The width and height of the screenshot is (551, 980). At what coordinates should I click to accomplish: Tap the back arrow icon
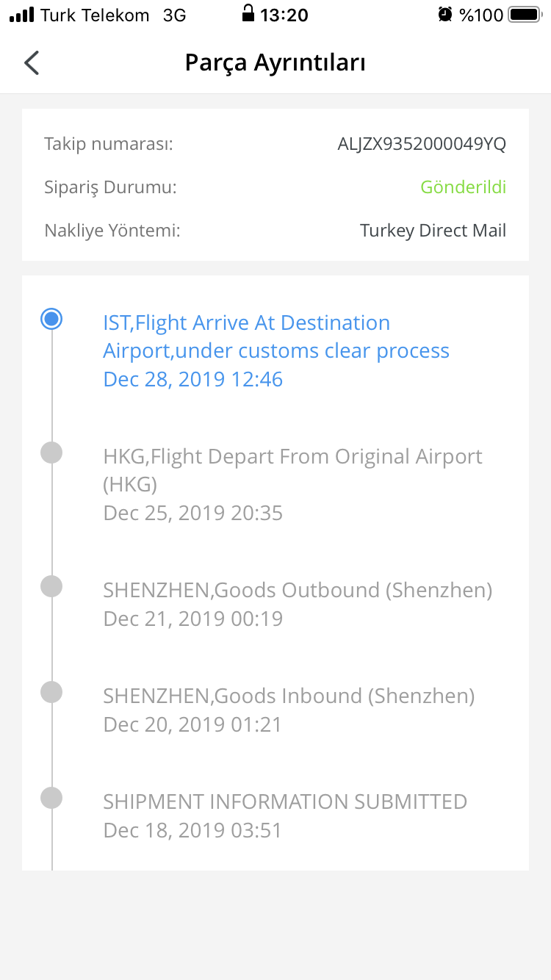(31, 63)
